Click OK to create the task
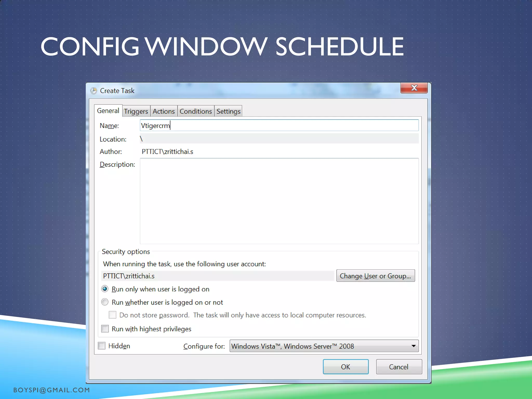Screen dimensions: 532x399 (x=345, y=367)
